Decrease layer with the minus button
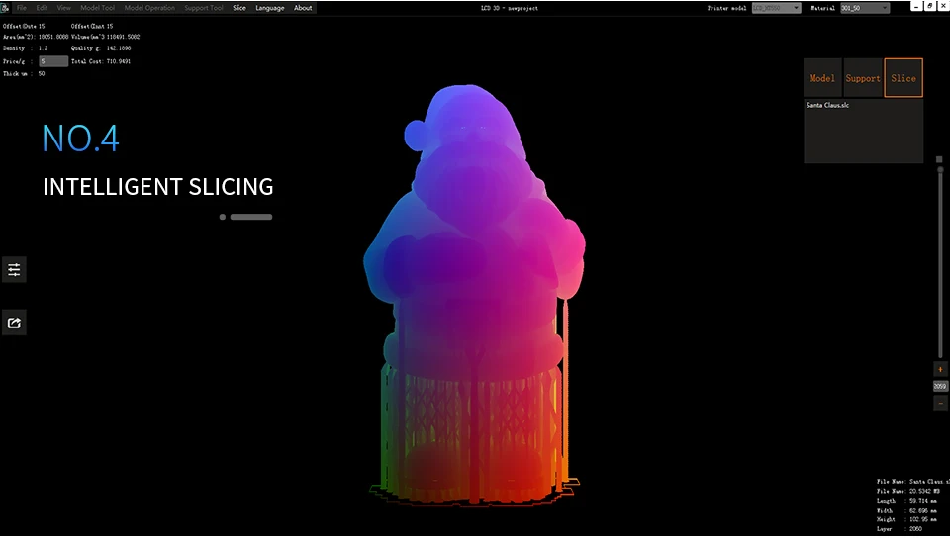Viewport: 950px width, 560px height. (x=940, y=403)
